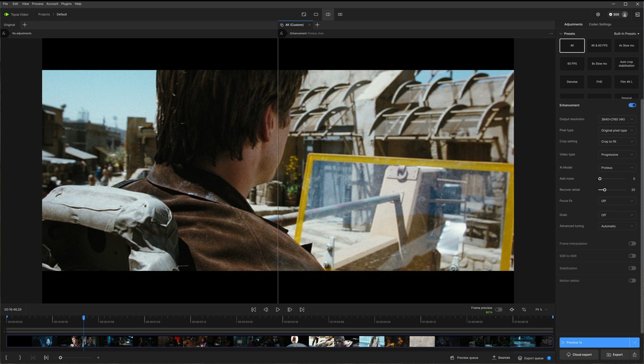Disable the Enhancement toggle
This screenshot has height=364, width=644.
point(632,105)
